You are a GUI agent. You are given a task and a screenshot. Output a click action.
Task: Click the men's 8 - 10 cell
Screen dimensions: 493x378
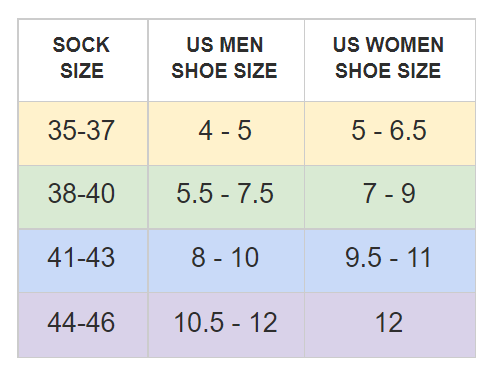tap(226, 261)
